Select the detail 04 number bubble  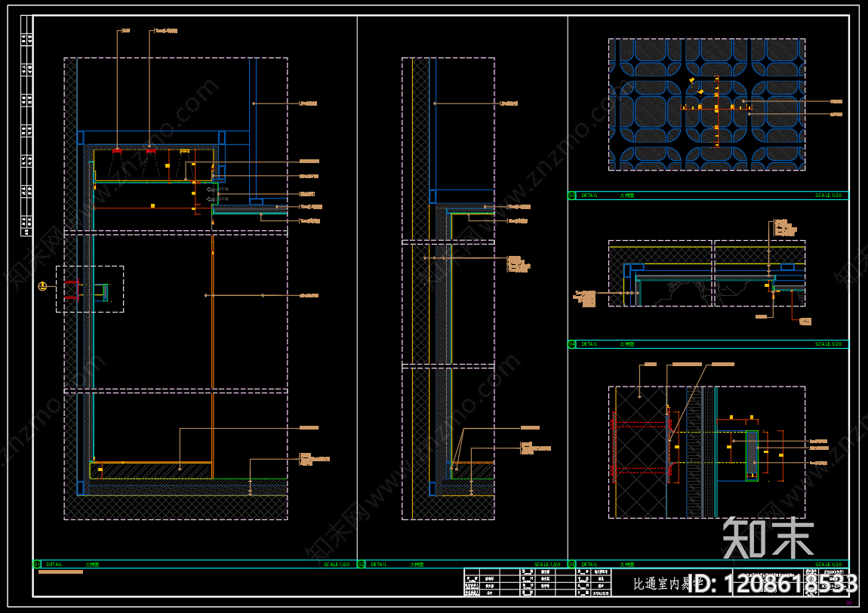(x=572, y=344)
